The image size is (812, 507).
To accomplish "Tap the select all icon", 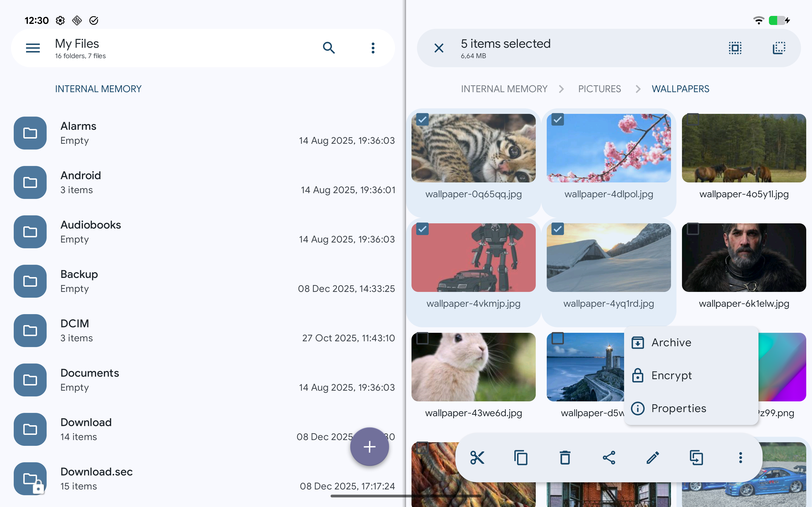I will (735, 48).
